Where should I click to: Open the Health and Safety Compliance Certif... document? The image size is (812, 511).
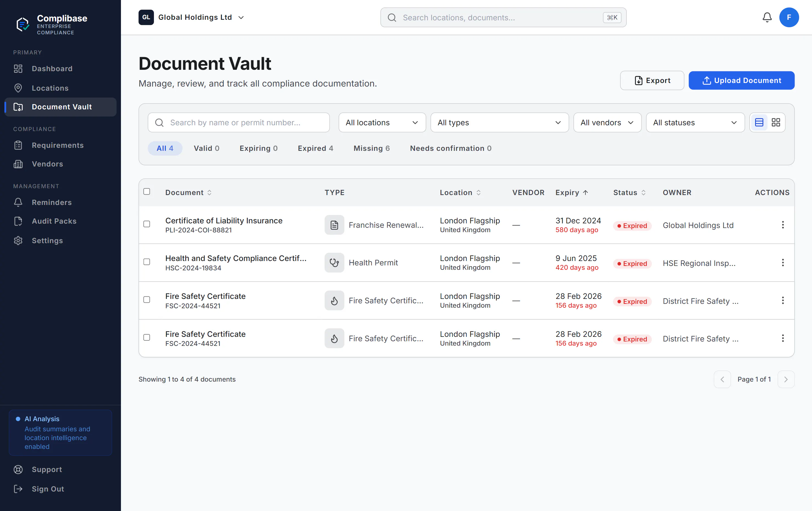tap(236, 258)
